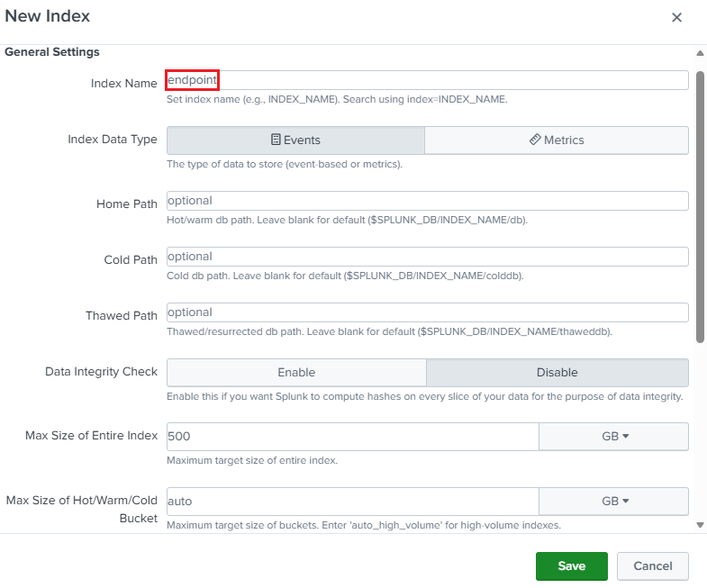
Task: Click the Index Data Type label
Action: pyautogui.click(x=113, y=140)
